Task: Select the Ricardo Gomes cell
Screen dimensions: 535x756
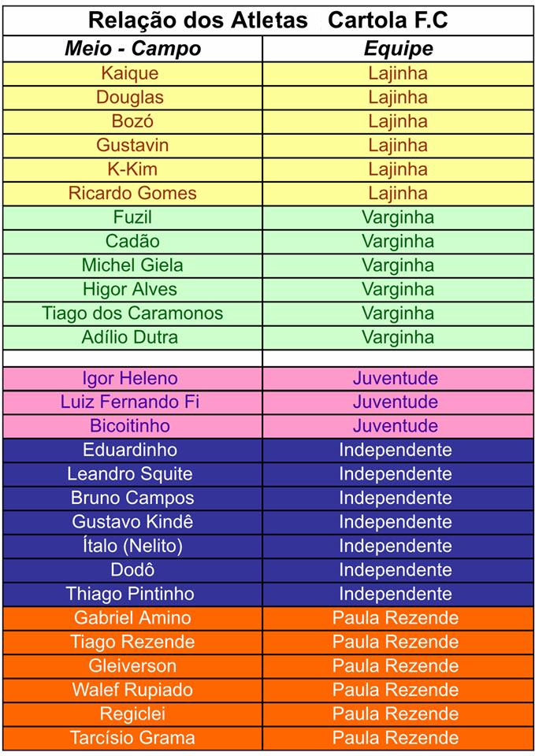Action: click(132, 194)
